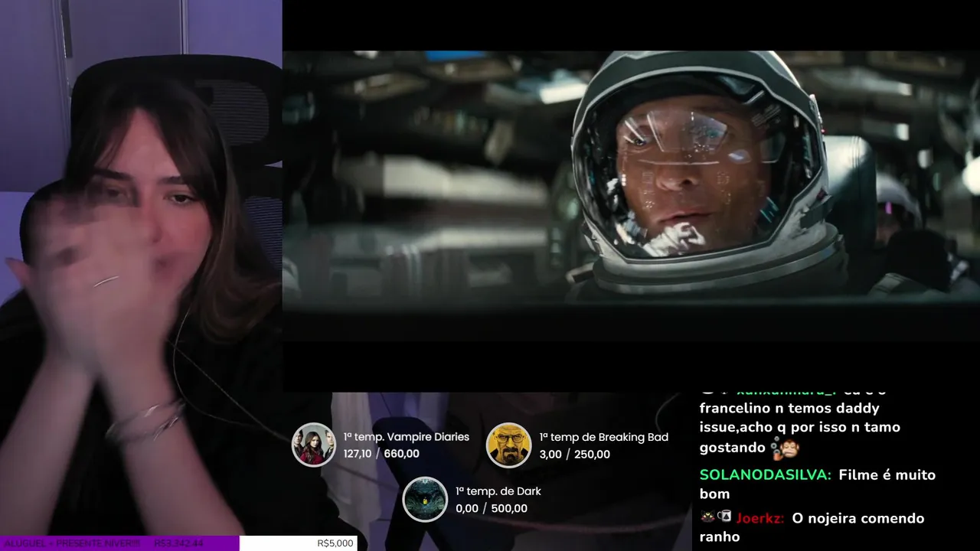Select username Joerkz in chat
The image size is (980, 551).
click(759, 518)
